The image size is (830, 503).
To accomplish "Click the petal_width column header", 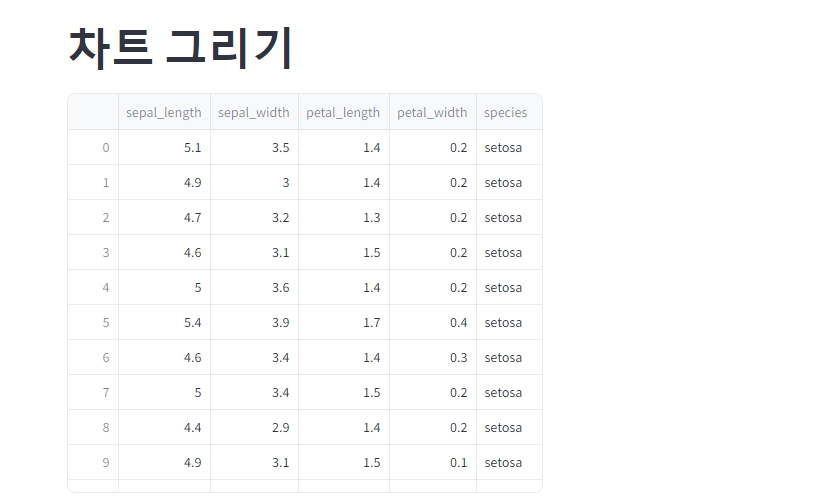I will (x=432, y=112).
